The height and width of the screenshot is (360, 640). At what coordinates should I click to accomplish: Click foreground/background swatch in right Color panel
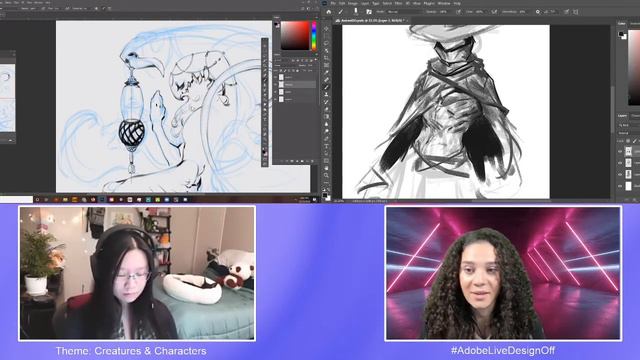point(622,35)
